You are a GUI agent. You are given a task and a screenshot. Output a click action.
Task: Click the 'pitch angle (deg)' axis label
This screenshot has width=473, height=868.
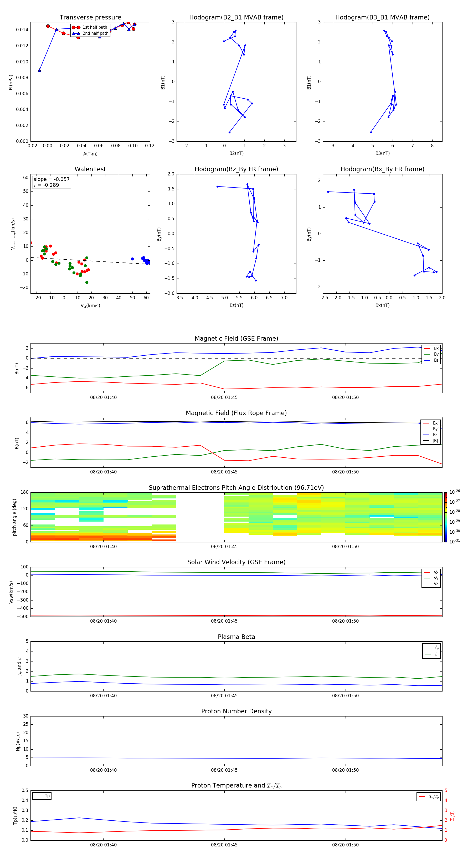[15, 517]
